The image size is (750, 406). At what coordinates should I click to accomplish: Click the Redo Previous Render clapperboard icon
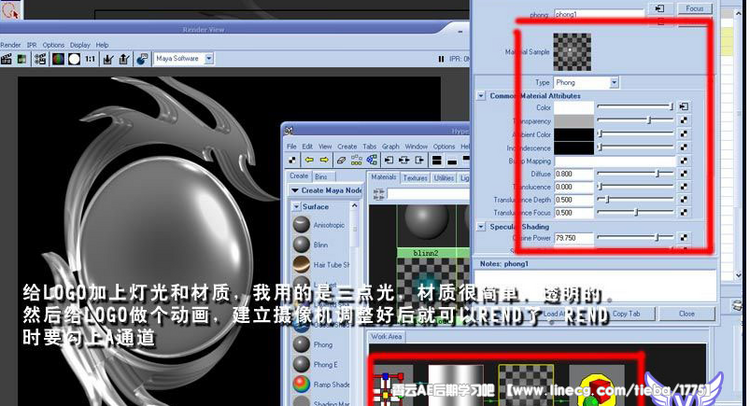click(6, 59)
